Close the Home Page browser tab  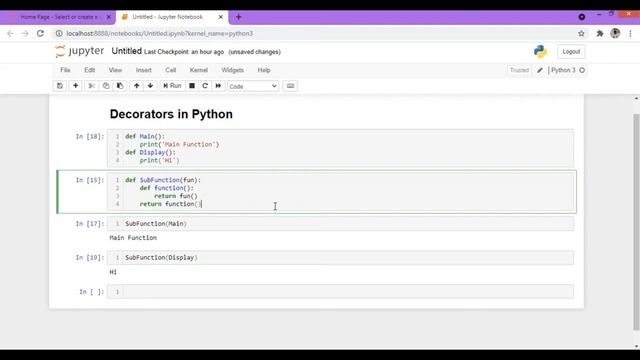pyautogui.click(x=109, y=17)
